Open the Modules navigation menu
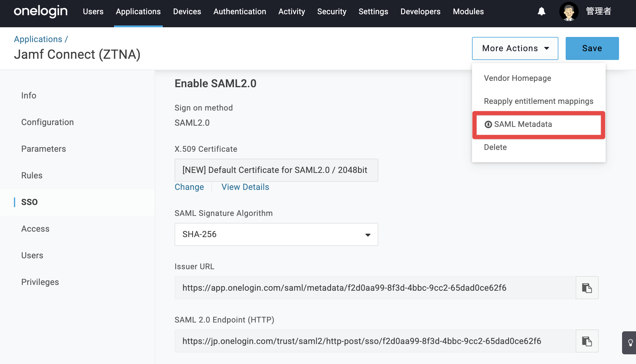 tap(468, 12)
